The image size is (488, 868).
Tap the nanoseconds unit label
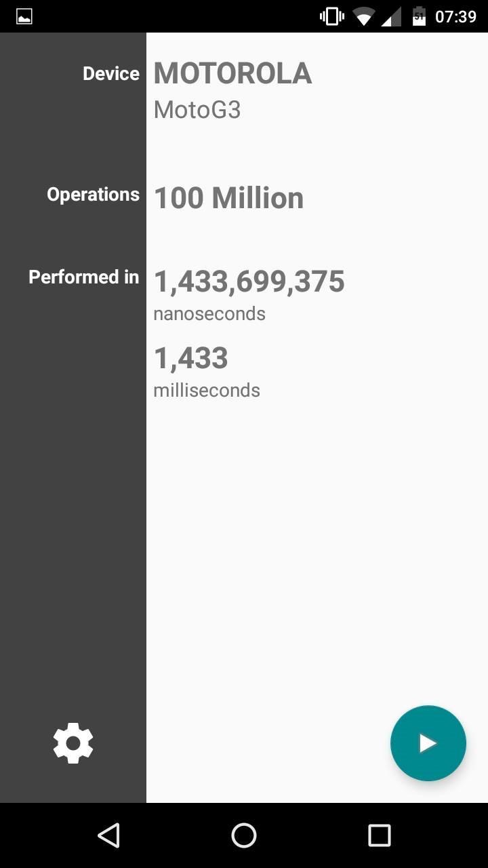209,314
